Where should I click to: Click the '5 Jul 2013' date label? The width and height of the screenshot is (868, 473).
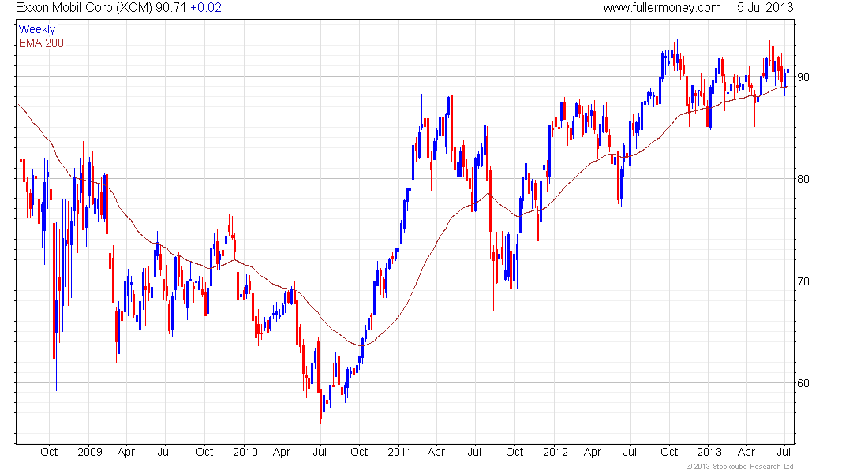click(x=765, y=8)
